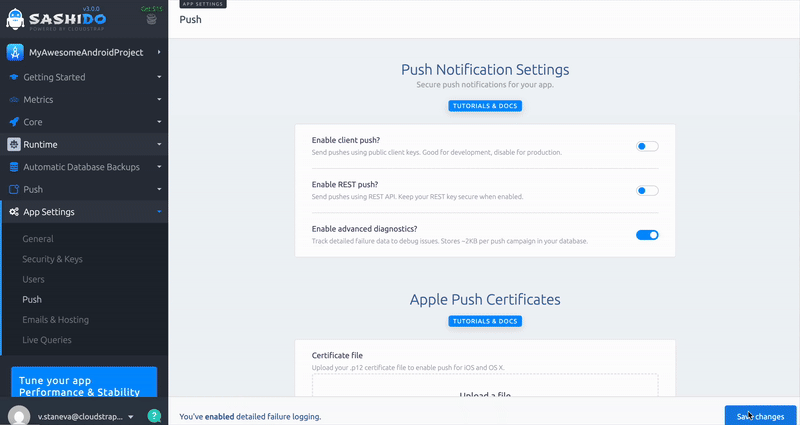Image resolution: width=800 pixels, height=425 pixels.
Task: Toggle Enable client push switch
Action: 647,146
